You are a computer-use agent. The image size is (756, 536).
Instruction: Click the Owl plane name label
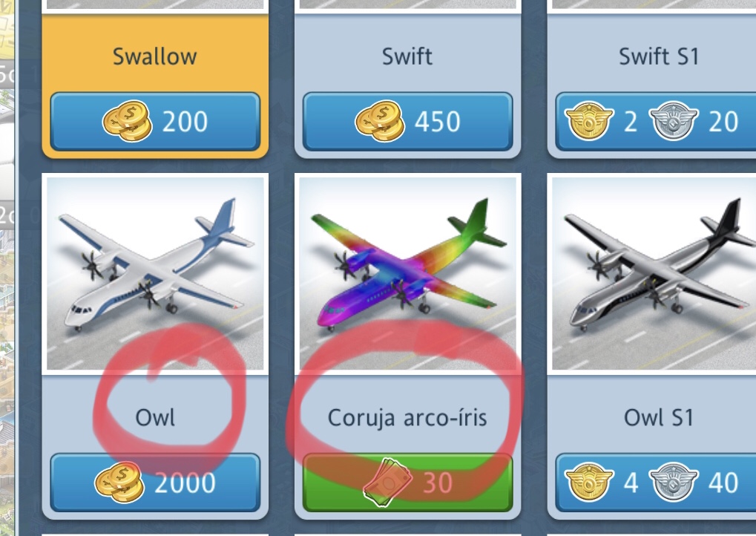pos(155,417)
